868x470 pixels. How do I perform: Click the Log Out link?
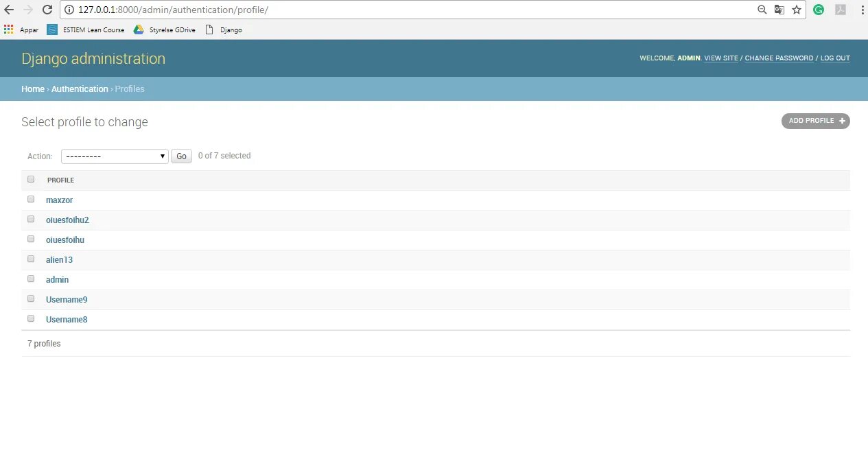[x=835, y=58]
